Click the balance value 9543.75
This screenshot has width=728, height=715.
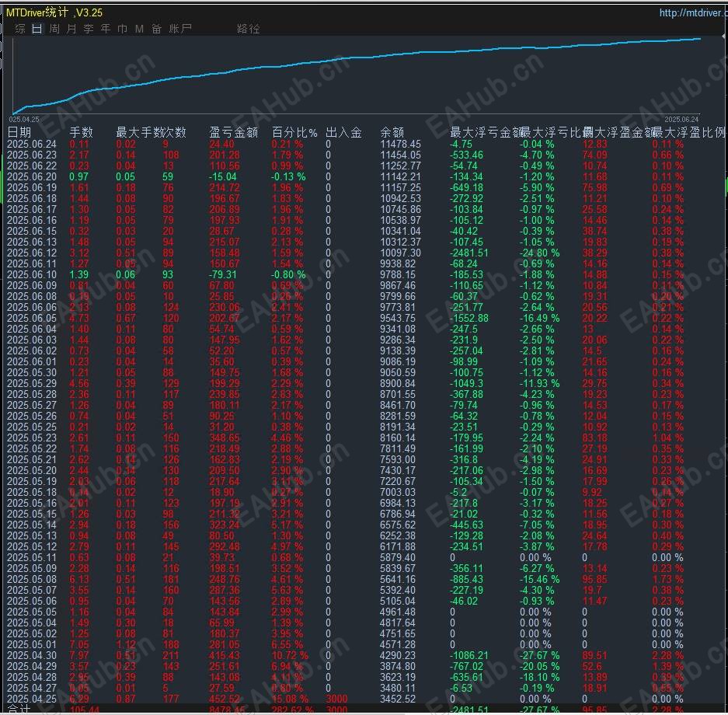pyautogui.click(x=398, y=318)
